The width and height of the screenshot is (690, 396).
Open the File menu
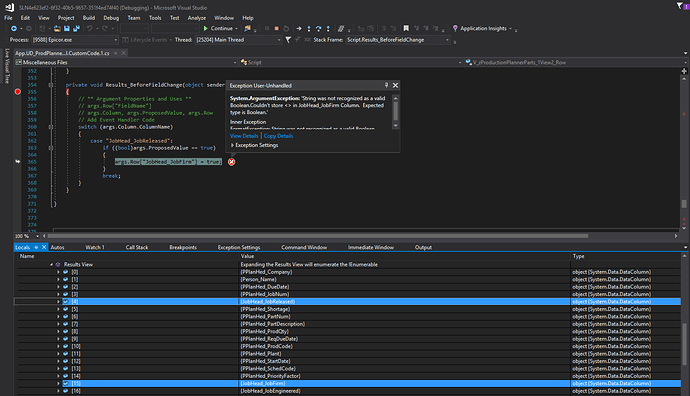(8, 18)
